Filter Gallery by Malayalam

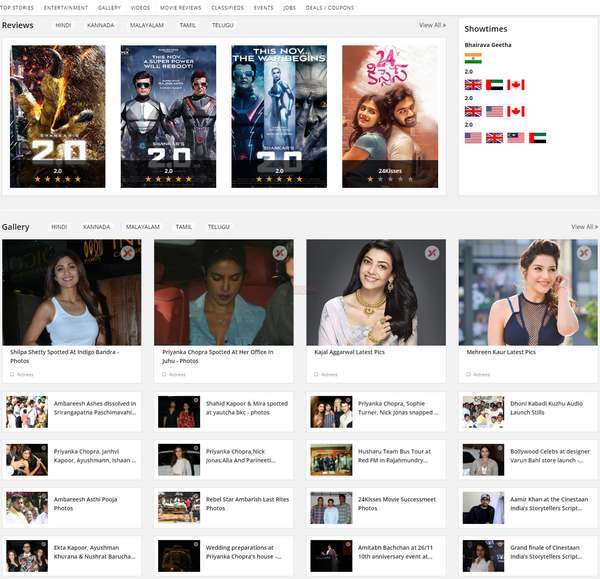coord(142,227)
